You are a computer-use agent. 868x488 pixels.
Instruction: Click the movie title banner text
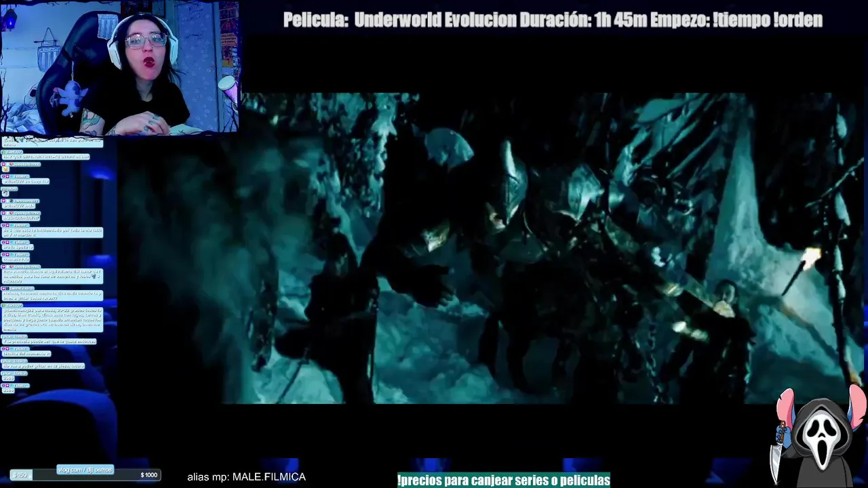point(553,20)
